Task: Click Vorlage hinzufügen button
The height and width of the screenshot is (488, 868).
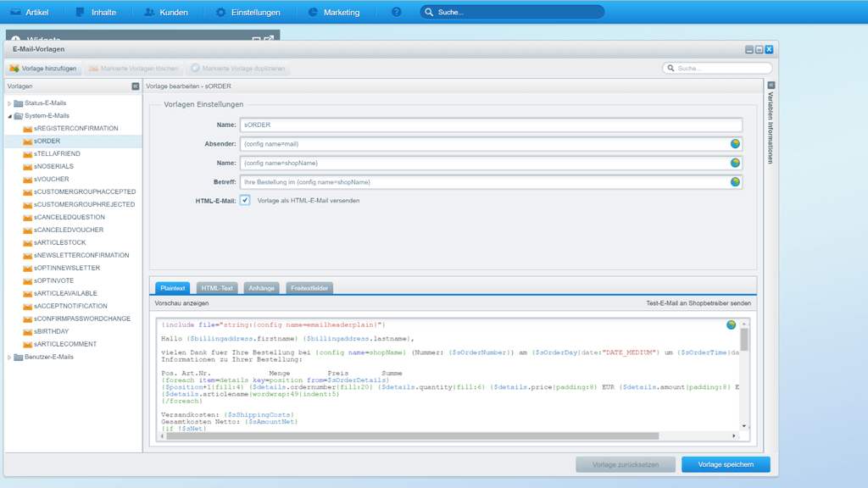Action: point(43,68)
